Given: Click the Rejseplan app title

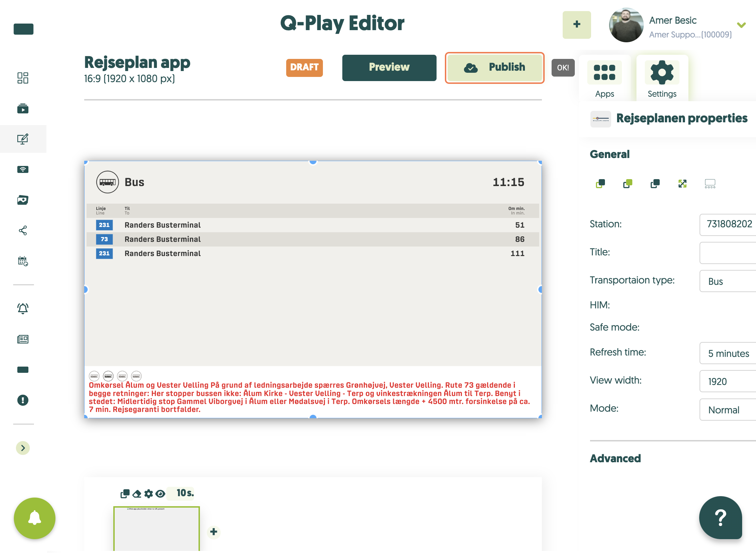Looking at the screenshot, I should tap(137, 63).
